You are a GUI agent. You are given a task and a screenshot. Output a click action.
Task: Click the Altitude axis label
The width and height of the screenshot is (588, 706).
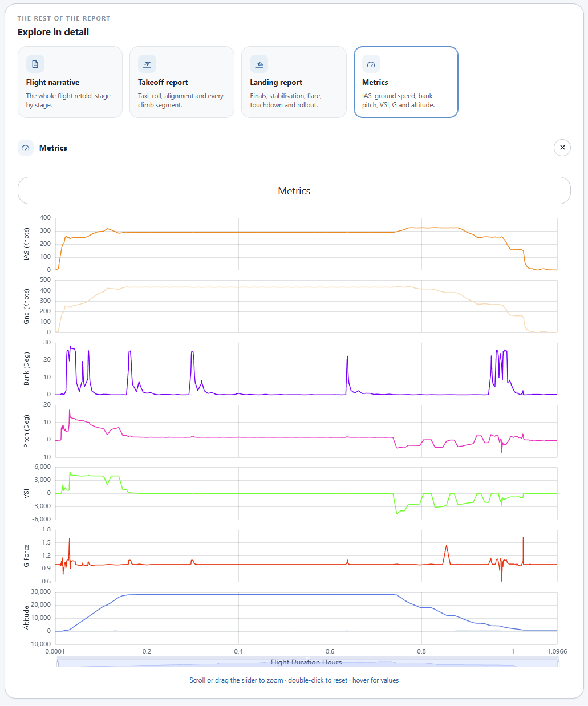[x=26, y=618]
